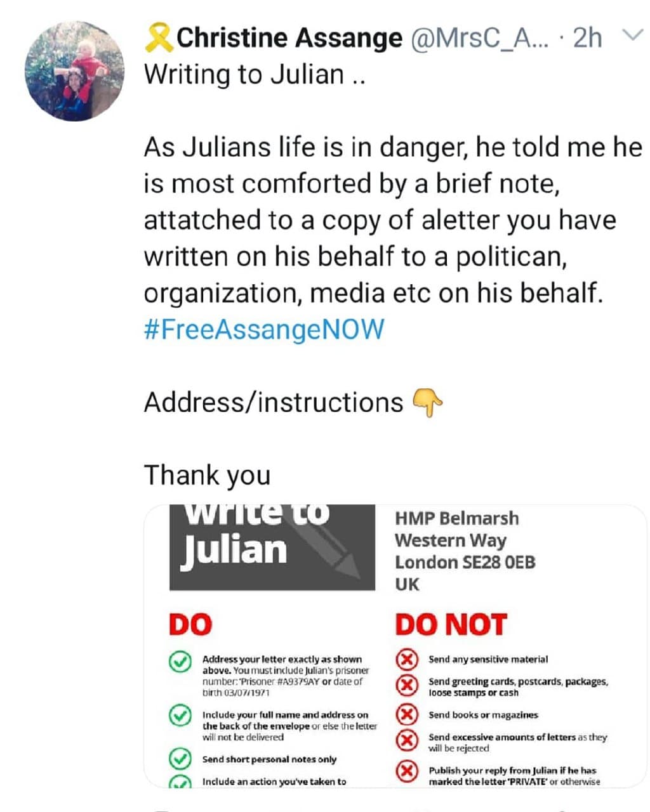The height and width of the screenshot is (812, 650).
Task: Click the pointing down hand emoji
Action: click(427, 402)
